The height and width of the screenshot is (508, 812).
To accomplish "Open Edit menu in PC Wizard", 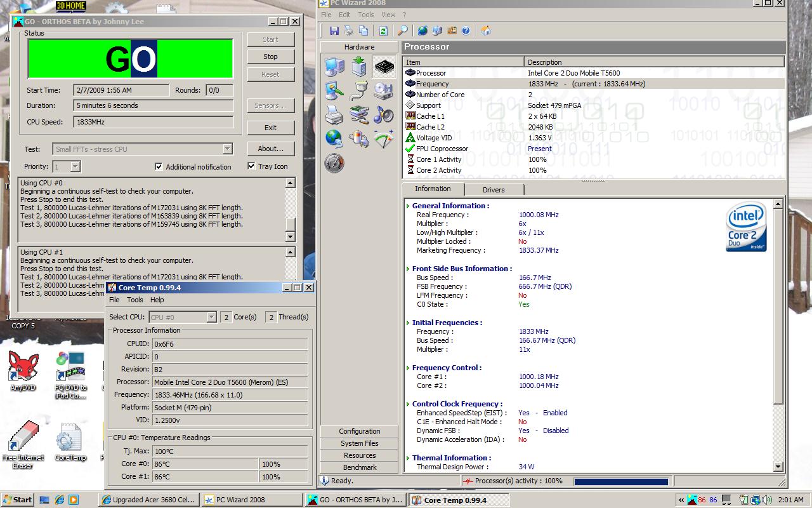I will coord(344,15).
